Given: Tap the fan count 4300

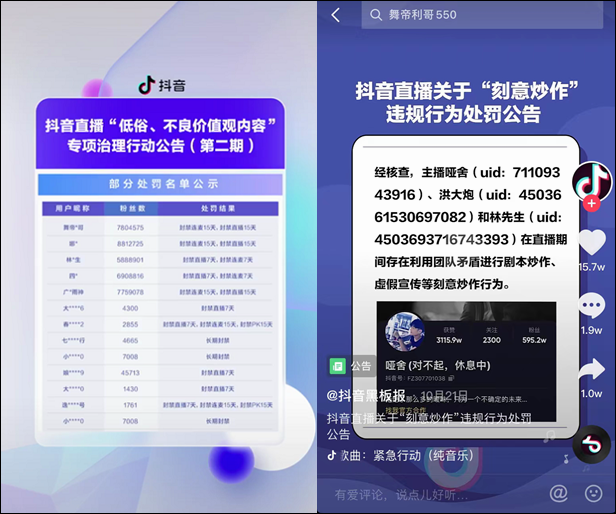Looking at the screenshot, I should click(130, 308).
